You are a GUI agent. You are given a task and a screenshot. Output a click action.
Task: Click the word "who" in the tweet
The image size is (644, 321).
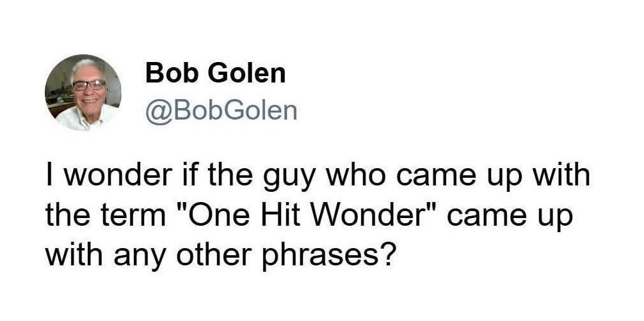(339, 175)
